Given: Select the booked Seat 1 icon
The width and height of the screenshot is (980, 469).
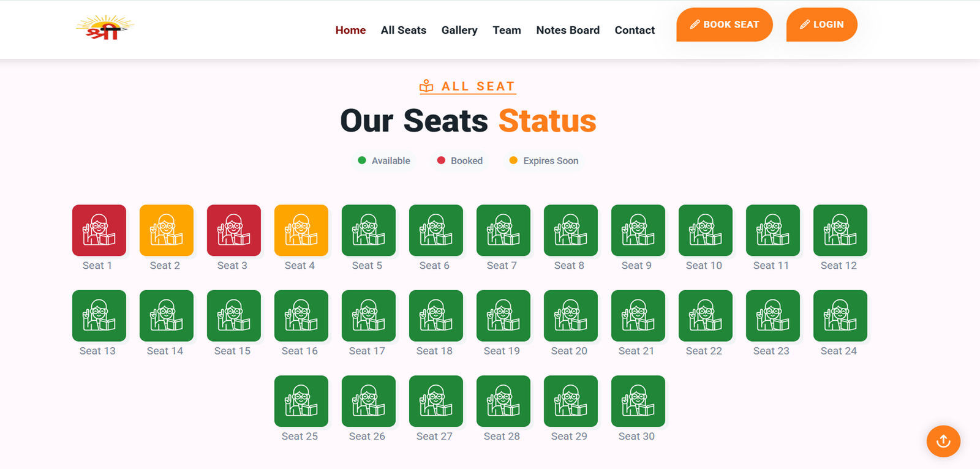Looking at the screenshot, I should click(99, 231).
